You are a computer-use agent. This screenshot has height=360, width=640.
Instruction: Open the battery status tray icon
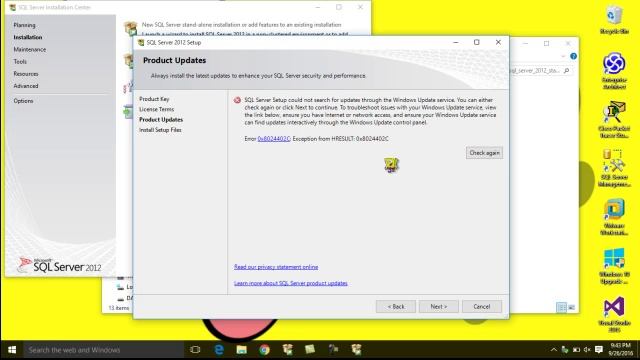(x=576, y=350)
